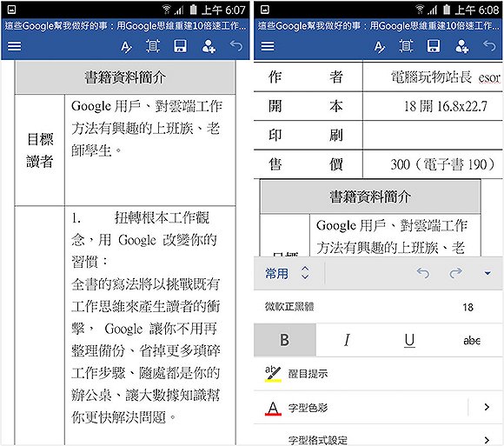Tap the text edit icon in left toolbar
Image resolution: width=504 pixels, height=446 pixels.
[x=126, y=47]
